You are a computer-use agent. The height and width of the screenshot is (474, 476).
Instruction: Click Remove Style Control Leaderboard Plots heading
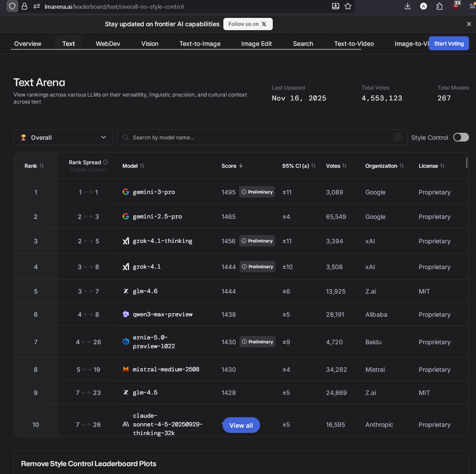click(x=89, y=464)
